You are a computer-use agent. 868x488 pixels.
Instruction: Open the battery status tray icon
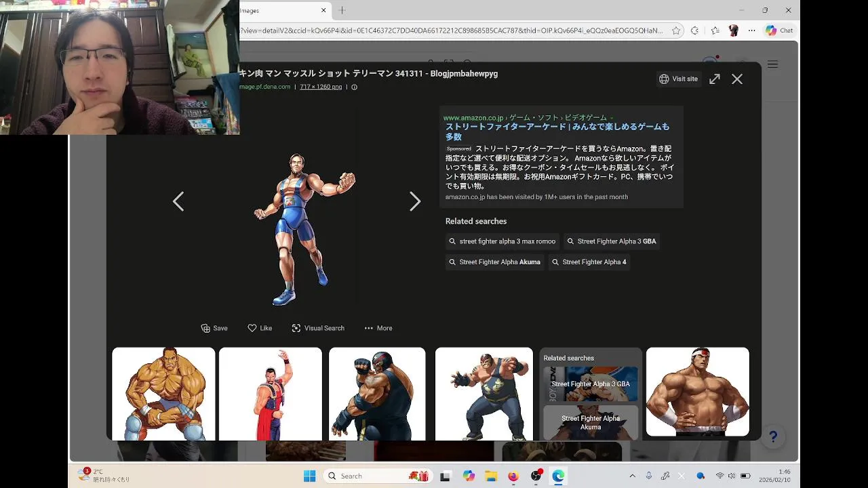pos(745,476)
